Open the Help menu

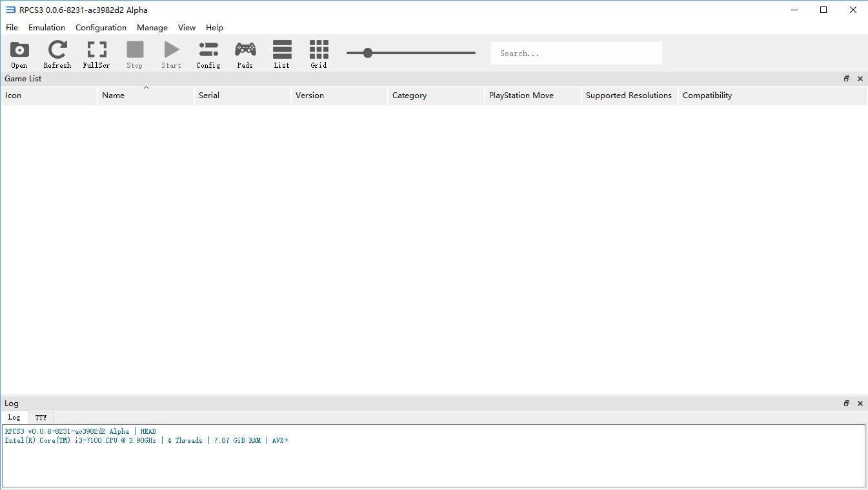click(214, 27)
